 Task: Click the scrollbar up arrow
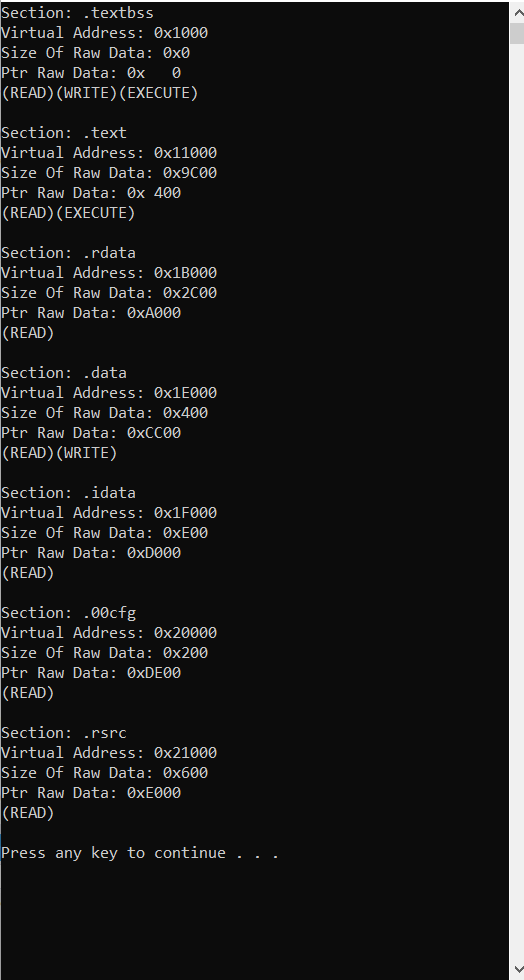click(x=516, y=12)
